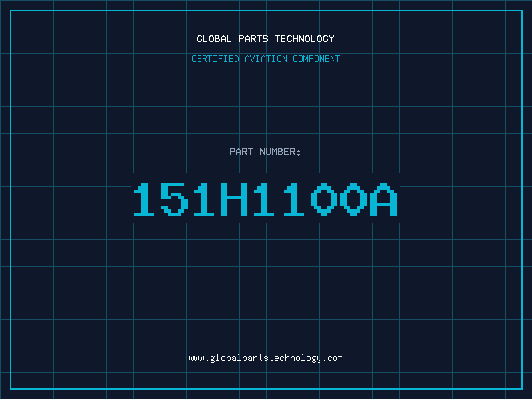
Task: Select the part number 151H1100A
Action: 265,199
